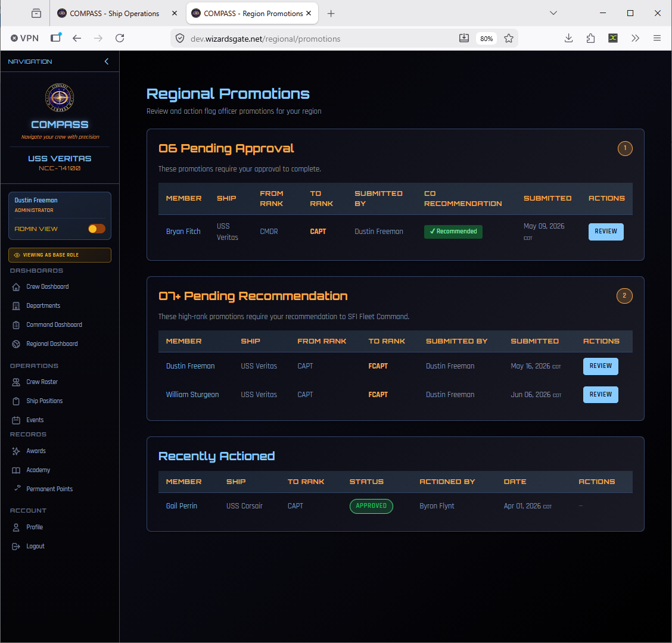Screen dimensions: 672x643
Task: Click the VPN indicator
Action: [24, 38]
